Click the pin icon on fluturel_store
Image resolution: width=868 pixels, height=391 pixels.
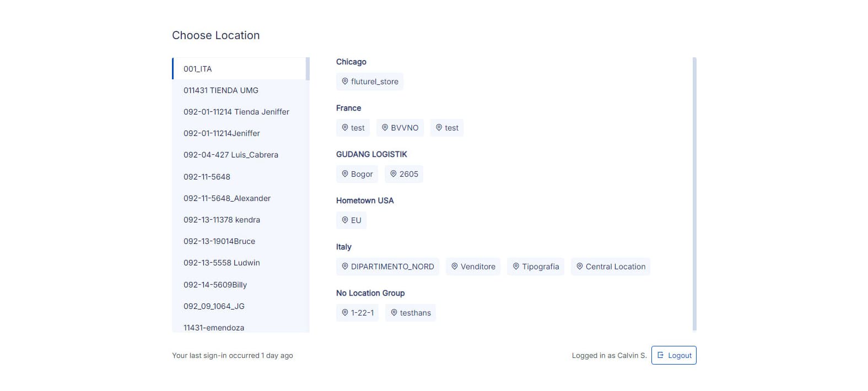click(345, 82)
